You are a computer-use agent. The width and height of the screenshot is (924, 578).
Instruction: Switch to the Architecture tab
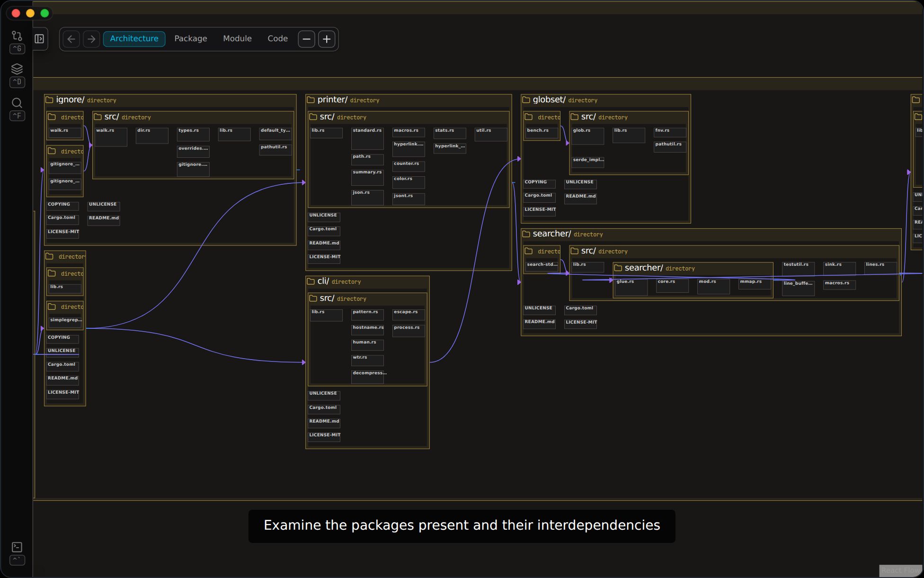(x=134, y=39)
